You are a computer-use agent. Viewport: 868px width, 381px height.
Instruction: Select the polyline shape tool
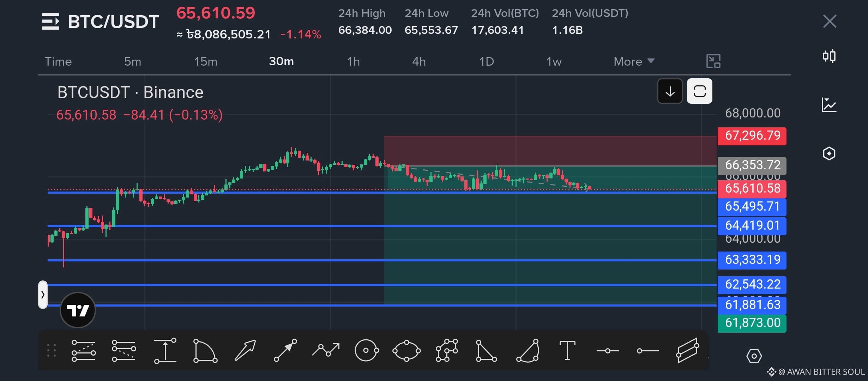447,351
